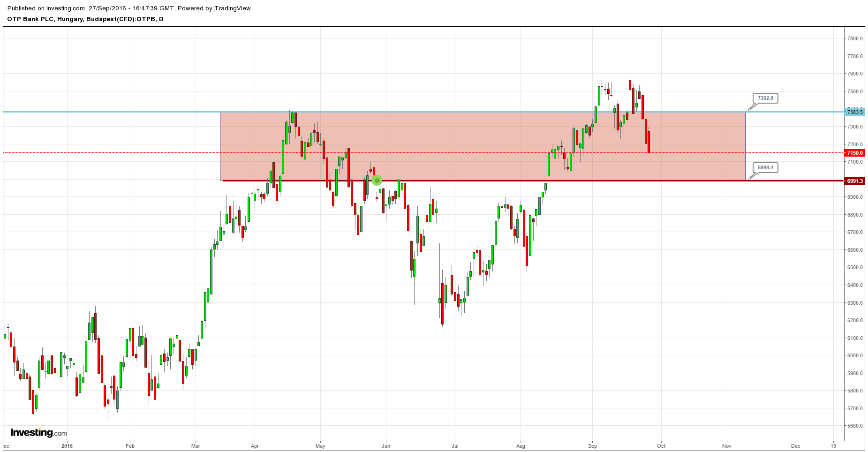Select the 7392.8 callout label
The height and width of the screenshot is (452, 868).
pyautogui.click(x=765, y=98)
